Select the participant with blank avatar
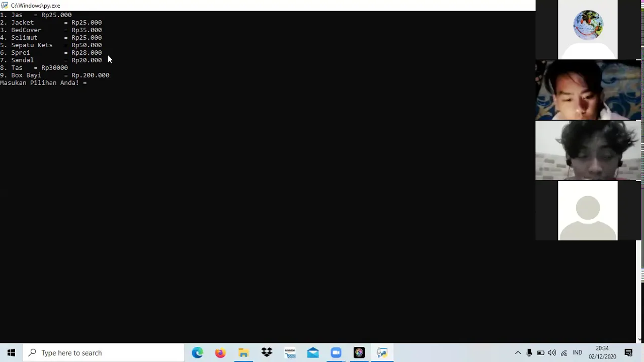Screen dimensions: 644x362 pyautogui.click(x=588, y=211)
